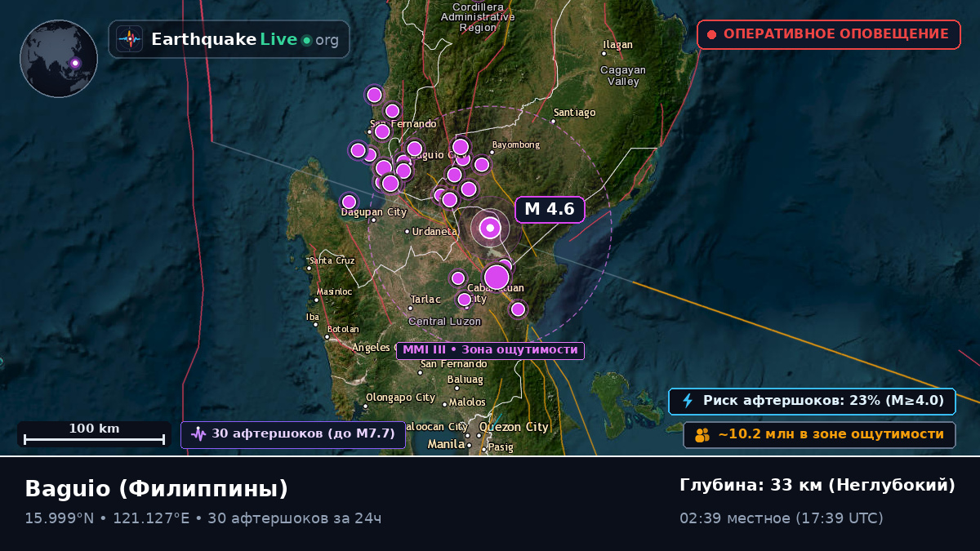980x551 pixels.
Task: Select the M 4.6 epicenter marker
Action: pos(490,229)
